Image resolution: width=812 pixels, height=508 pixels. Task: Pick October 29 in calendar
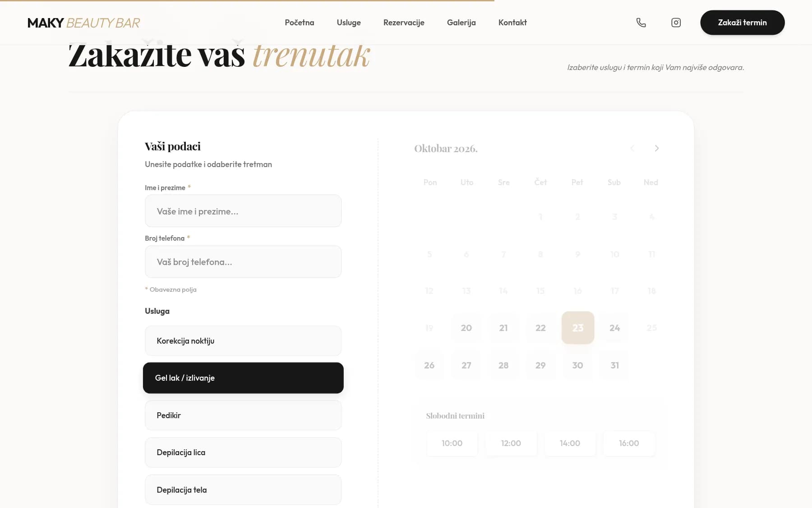point(540,365)
